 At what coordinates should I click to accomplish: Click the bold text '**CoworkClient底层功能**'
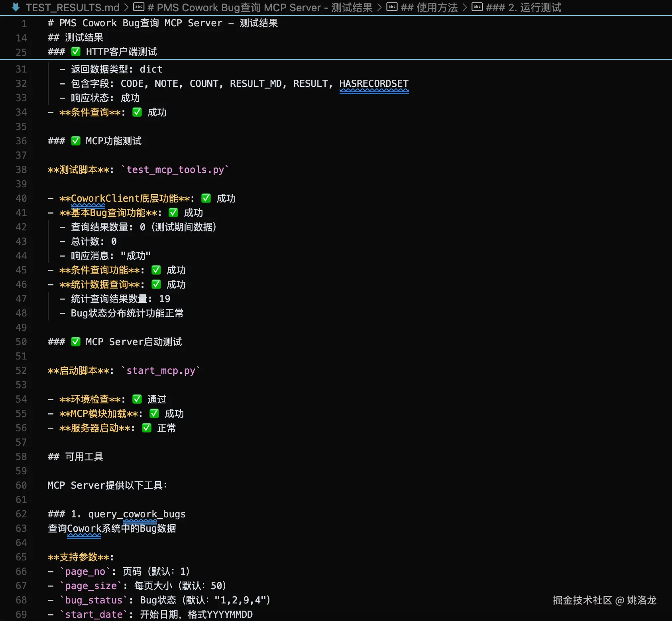point(124,198)
